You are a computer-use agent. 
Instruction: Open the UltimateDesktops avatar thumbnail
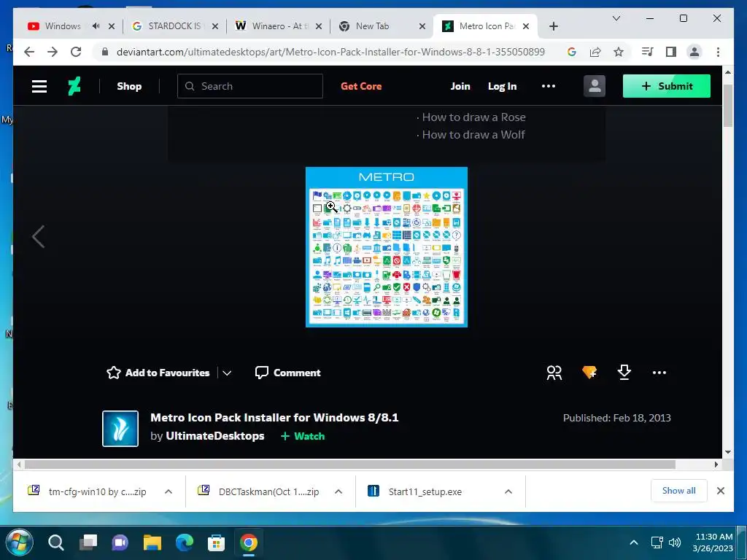coord(120,429)
